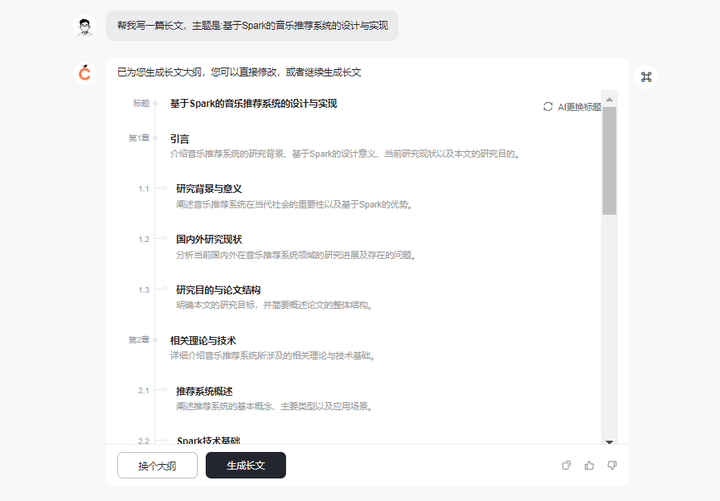Click the 1.1 section number
This screenshot has height=501, width=720.
click(144, 189)
